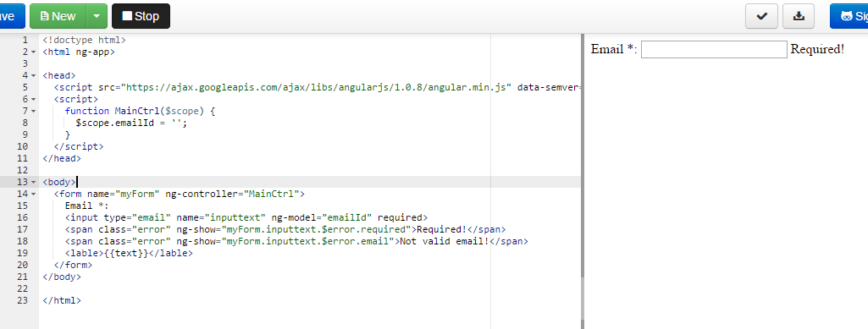Viewport: 868px width, 329px height.
Task: Collapse the html tag fold on line 2
Action: coord(33,52)
